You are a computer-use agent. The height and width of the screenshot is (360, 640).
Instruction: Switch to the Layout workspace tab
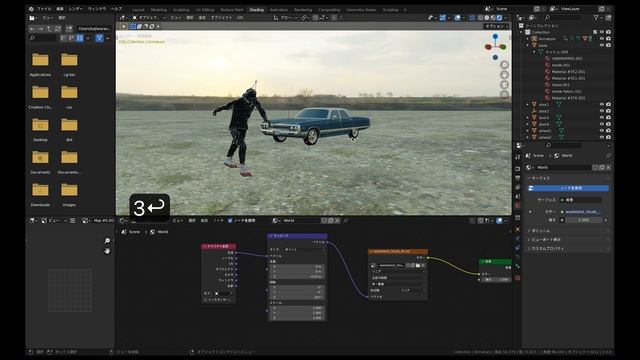(138, 10)
